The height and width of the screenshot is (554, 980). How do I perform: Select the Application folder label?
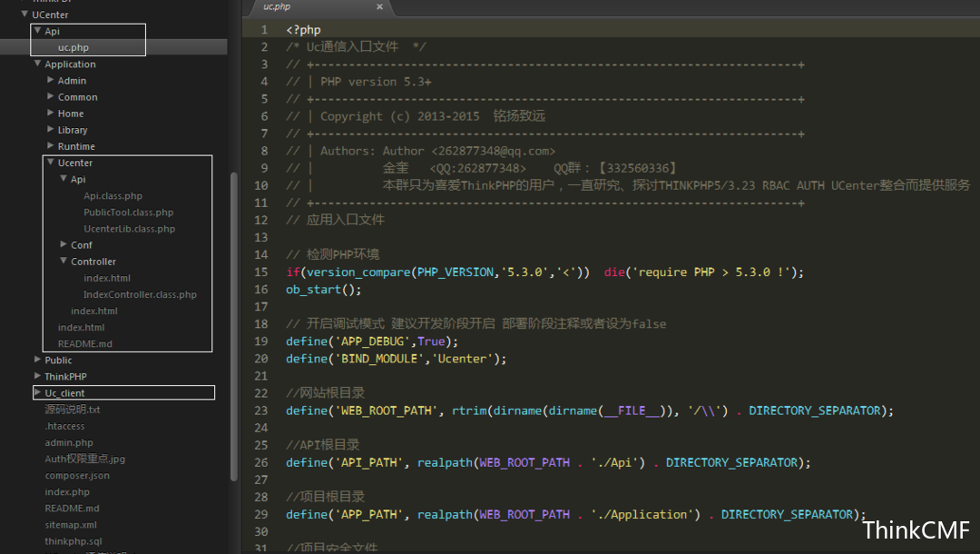click(x=70, y=64)
